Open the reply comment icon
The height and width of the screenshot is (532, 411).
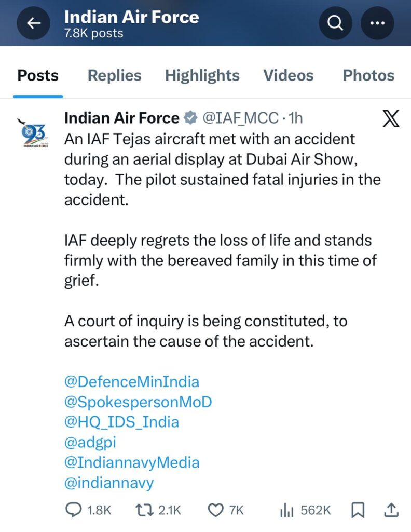tap(73, 510)
